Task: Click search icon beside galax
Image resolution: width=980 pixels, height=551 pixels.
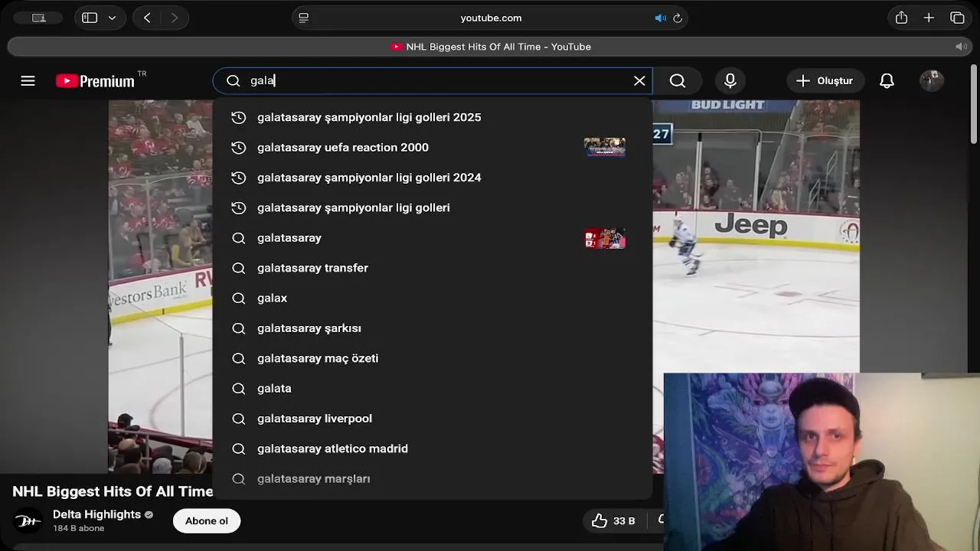Action: [239, 298]
